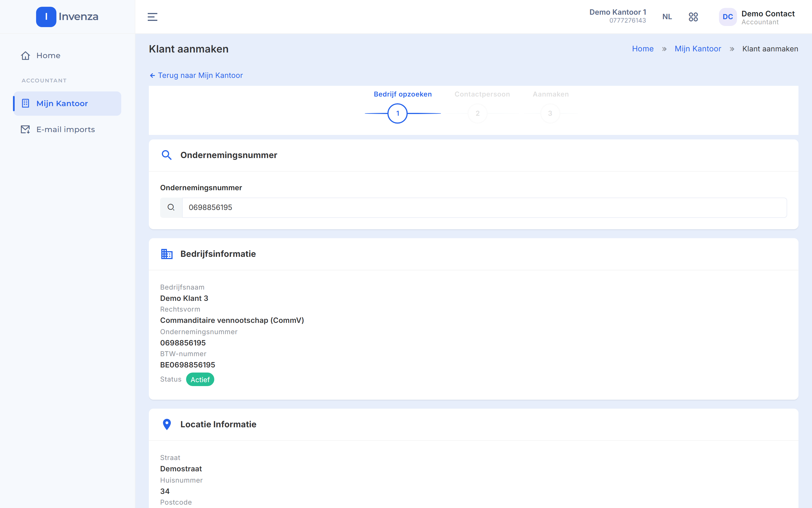Click the company name Demo Klant 3

(184, 298)
